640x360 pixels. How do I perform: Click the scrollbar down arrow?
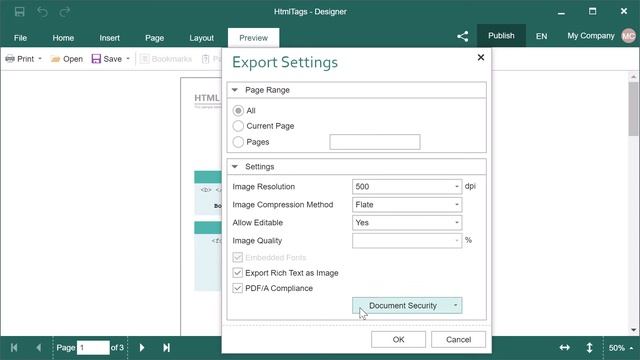tap(633, 330)
